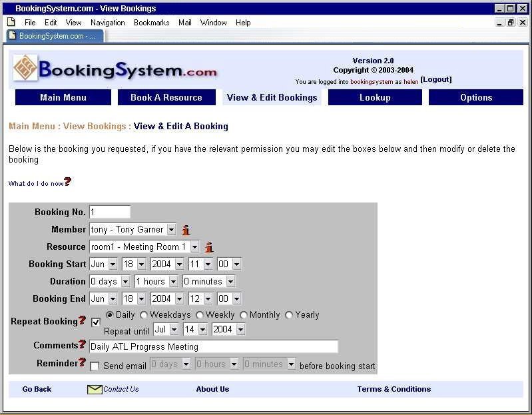The height and width of the screenshot is (415, 532).
Task: Select the View & Edit Bookings tab
Action: 272,97
